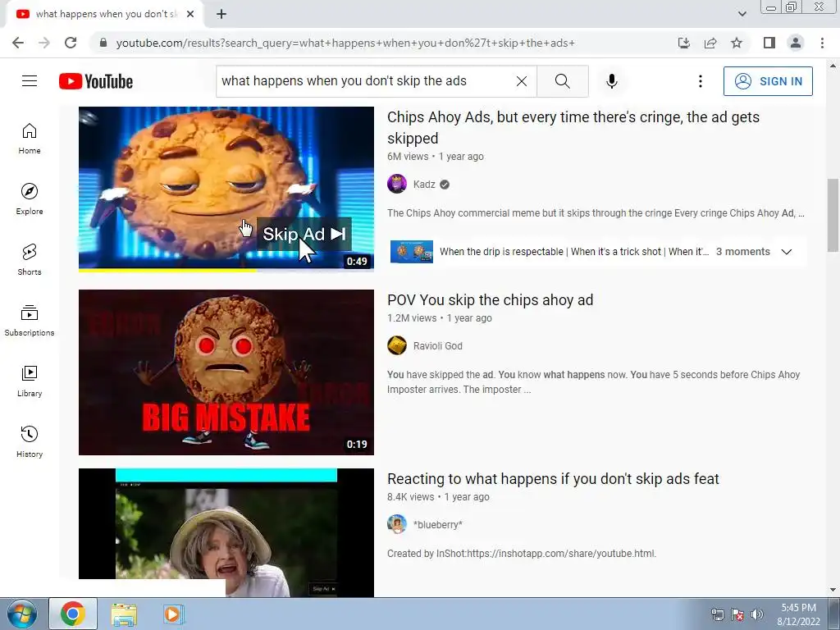Image resolution: width=840 pixels, height=630 pixels.
Task: Clear the search box with the X
Action: [521, 81]
